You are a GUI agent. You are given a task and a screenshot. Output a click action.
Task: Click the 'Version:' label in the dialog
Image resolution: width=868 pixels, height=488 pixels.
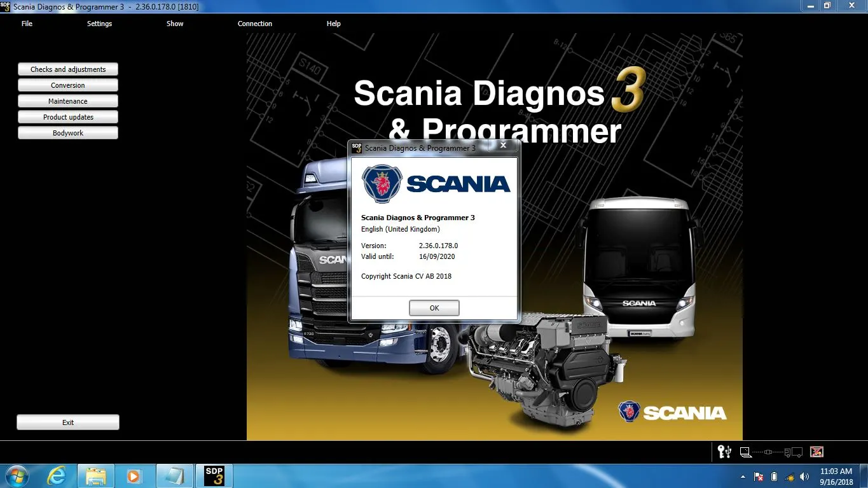(374, 246)
